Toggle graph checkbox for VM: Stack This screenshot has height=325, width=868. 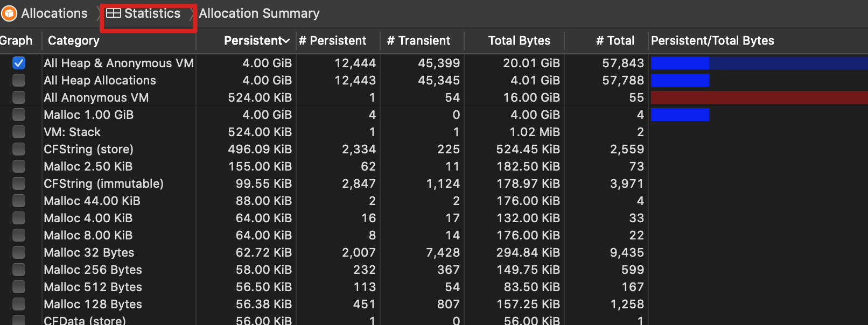[19, 132]
